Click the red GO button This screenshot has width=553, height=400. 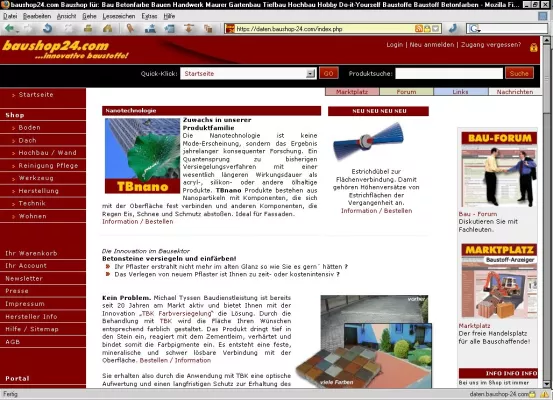pyautogui.click(x=329, y=73)
